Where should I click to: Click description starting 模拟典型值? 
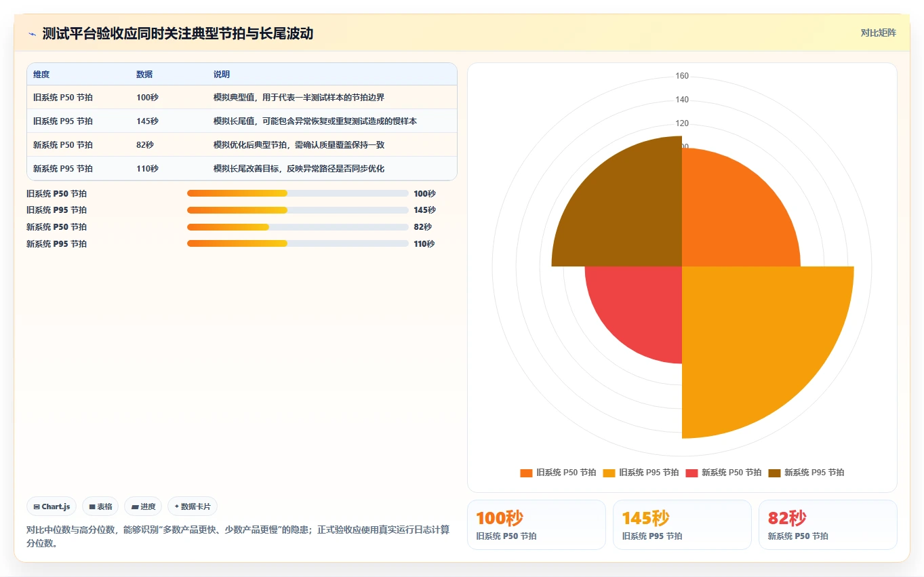click(299, 98)
